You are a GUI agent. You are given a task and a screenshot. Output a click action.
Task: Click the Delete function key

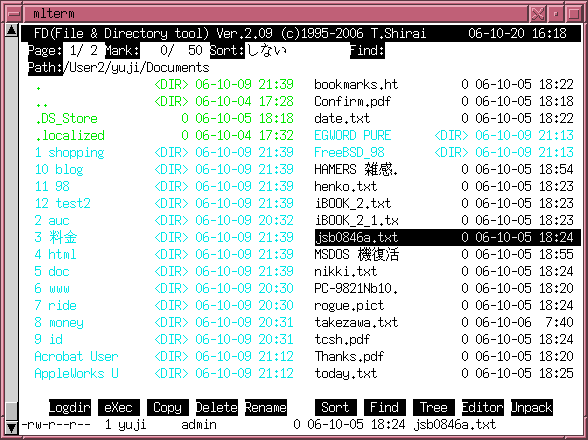coord(217,407)
